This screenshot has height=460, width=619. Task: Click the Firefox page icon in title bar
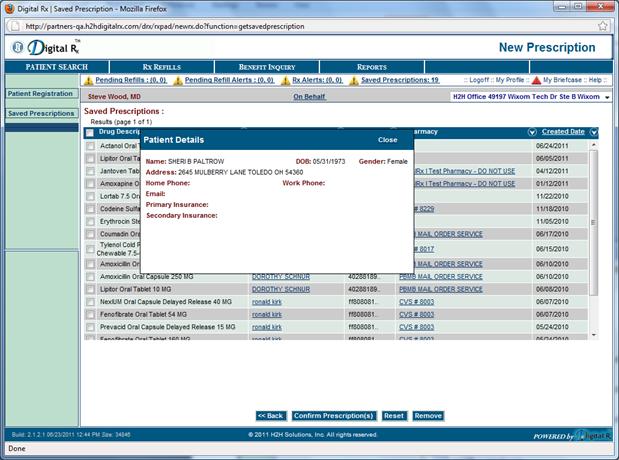[x=11, y=7]
